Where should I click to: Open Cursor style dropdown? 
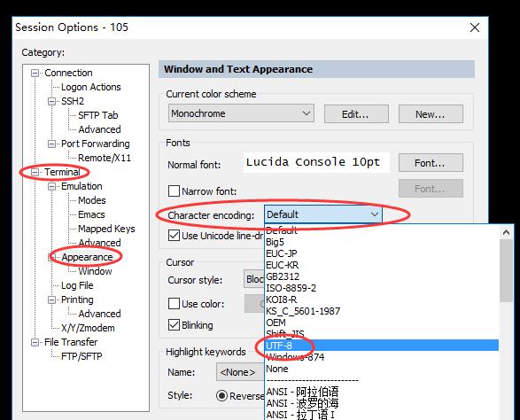pos(254,279)
